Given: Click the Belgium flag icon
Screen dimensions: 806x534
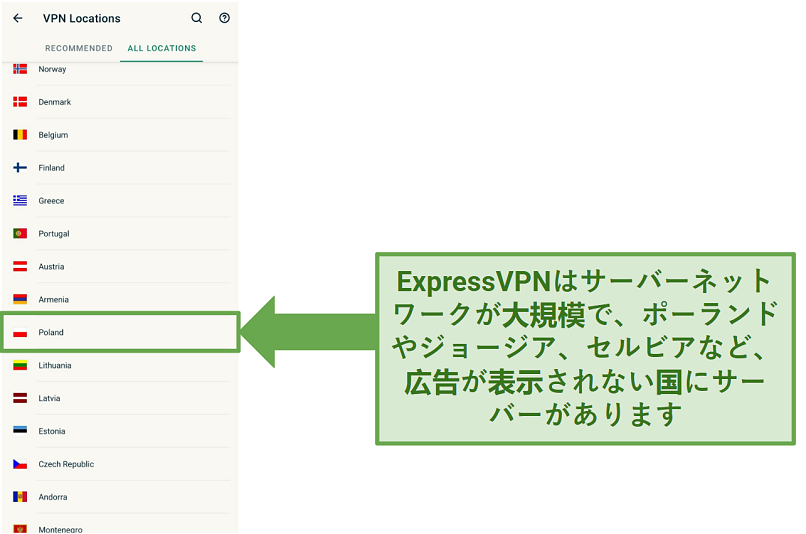Looking at the screenshot, I should click(x=20, y=135).
